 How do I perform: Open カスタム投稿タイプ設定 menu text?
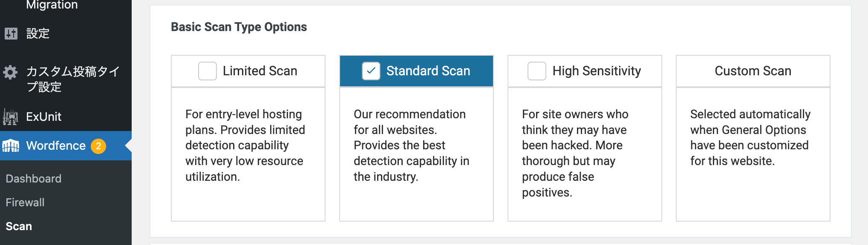(72, 79)
